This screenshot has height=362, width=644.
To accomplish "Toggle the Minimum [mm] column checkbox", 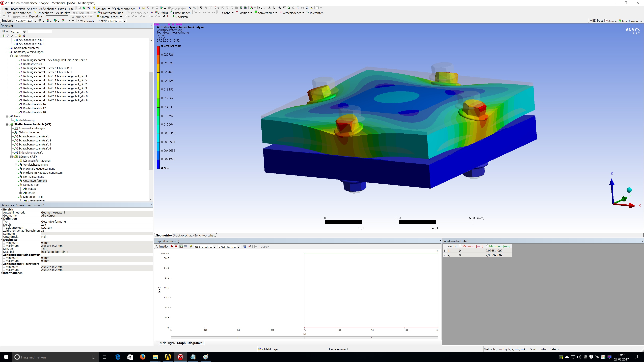I will (x=460, y=246).
